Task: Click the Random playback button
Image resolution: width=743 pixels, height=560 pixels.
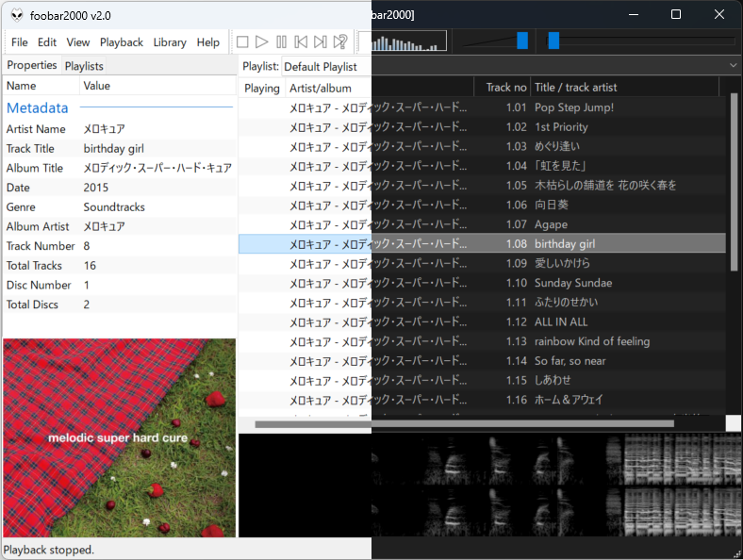Action: point(340,42)
